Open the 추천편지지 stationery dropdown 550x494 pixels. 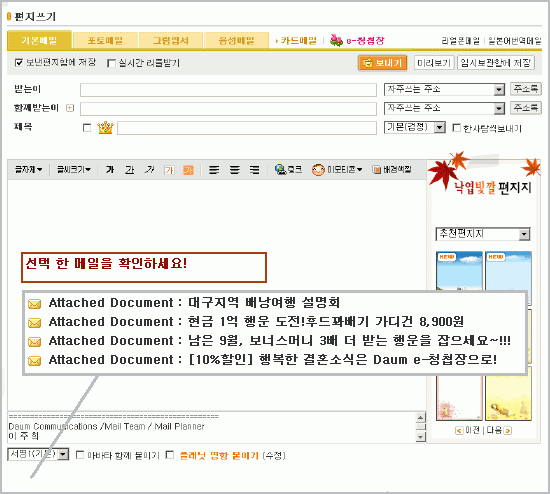tap(483, 234)
